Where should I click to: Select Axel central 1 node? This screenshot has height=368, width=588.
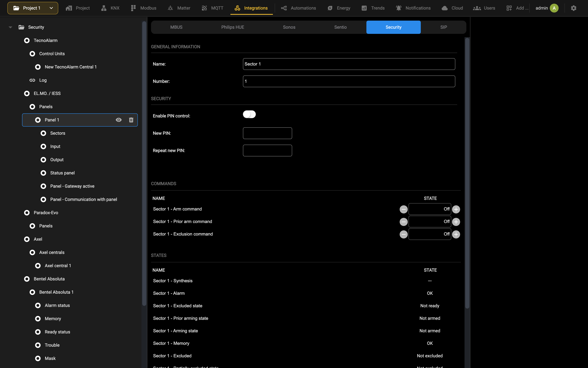pyautogui.click(x=58, y=266)
